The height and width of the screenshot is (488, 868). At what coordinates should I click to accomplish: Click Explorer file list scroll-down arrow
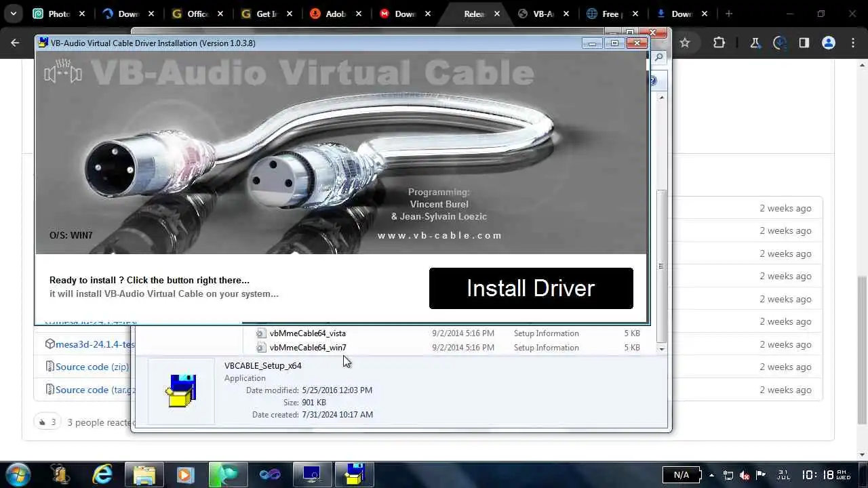(662, 348)
